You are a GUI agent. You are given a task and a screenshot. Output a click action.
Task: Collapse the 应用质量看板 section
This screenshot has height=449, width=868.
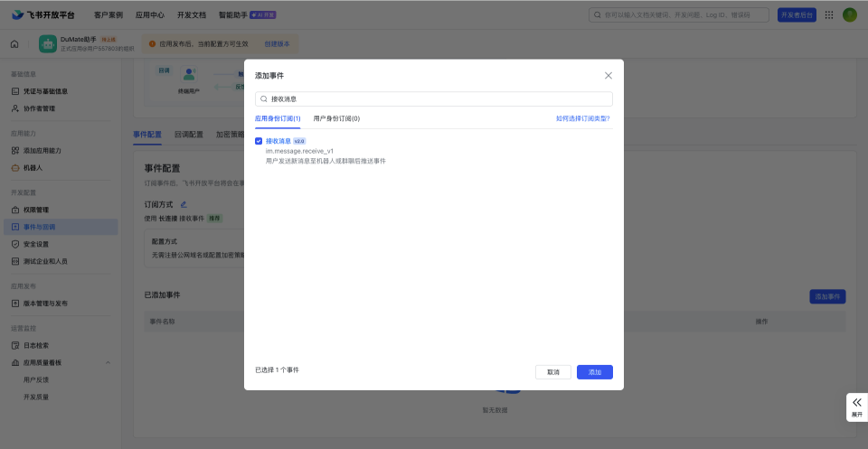pos(108,362)
